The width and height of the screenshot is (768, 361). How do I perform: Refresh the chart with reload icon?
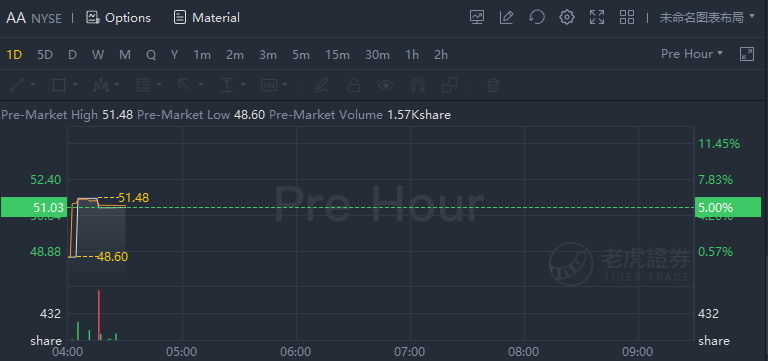537,18
